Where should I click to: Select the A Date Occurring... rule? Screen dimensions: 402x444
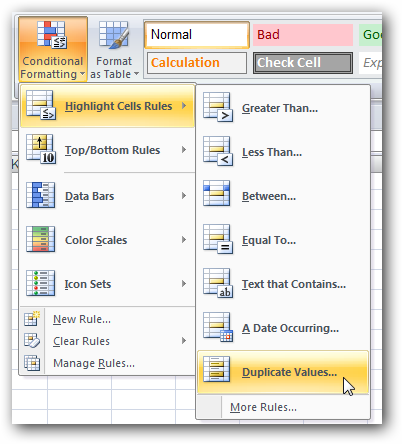283,328
